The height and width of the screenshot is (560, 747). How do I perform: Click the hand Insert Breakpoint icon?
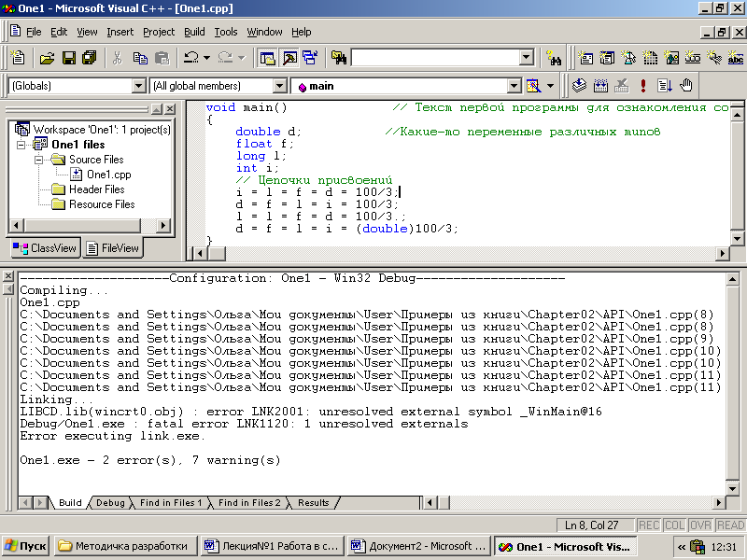coord(686,86)
